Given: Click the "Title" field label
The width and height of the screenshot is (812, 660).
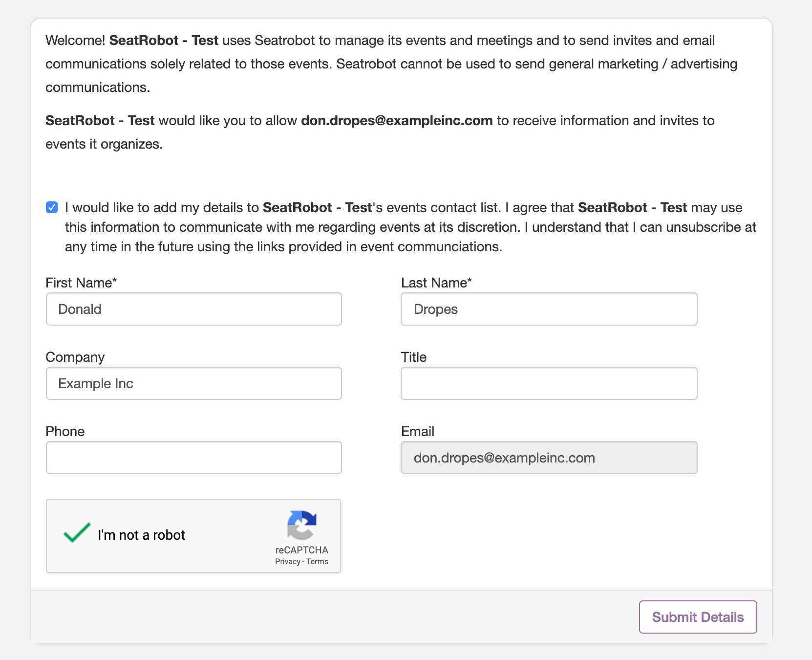Looking at the screenshot, I should click(414, 357).
